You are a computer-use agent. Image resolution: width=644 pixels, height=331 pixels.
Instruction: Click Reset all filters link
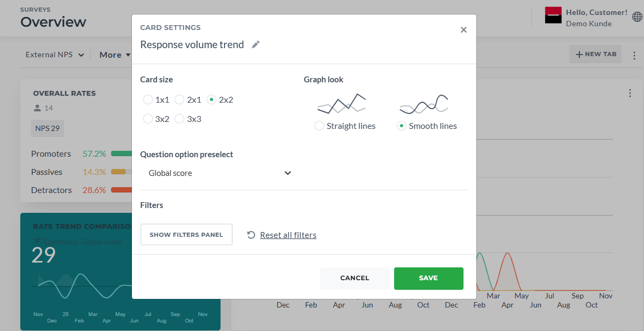[288, 235]
